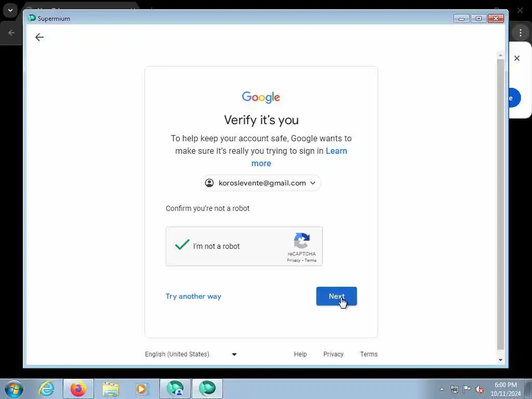Click the Supermium icon in title bar
Viewport: 532px width, 399px height.
tap(32, 18)
